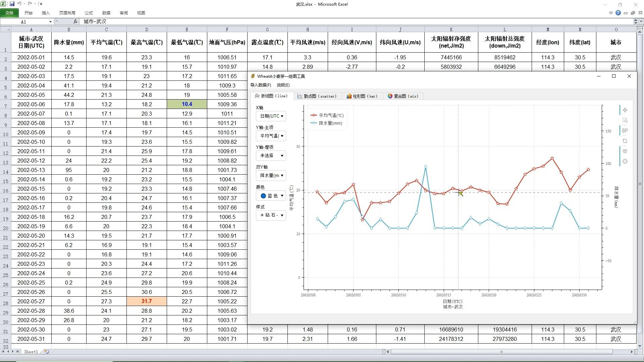Click the Save icon in quick access toolbar
Image resolution: width=644 pixels, height=362 pixels.
pos(12,4)
